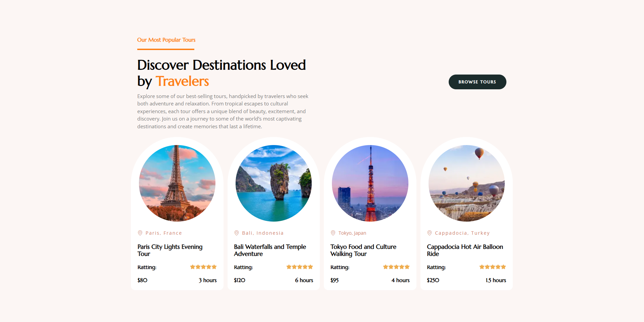Click the star rating on Bali tour card
The image size is (644, 322).
[300, 267]
